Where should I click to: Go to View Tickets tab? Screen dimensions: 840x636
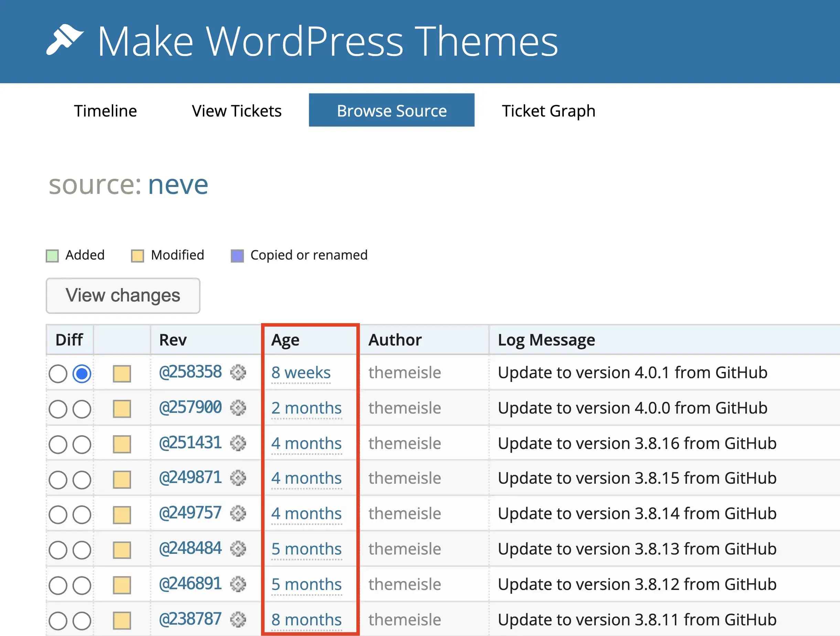pyautogui.click(x=237, y=110)
